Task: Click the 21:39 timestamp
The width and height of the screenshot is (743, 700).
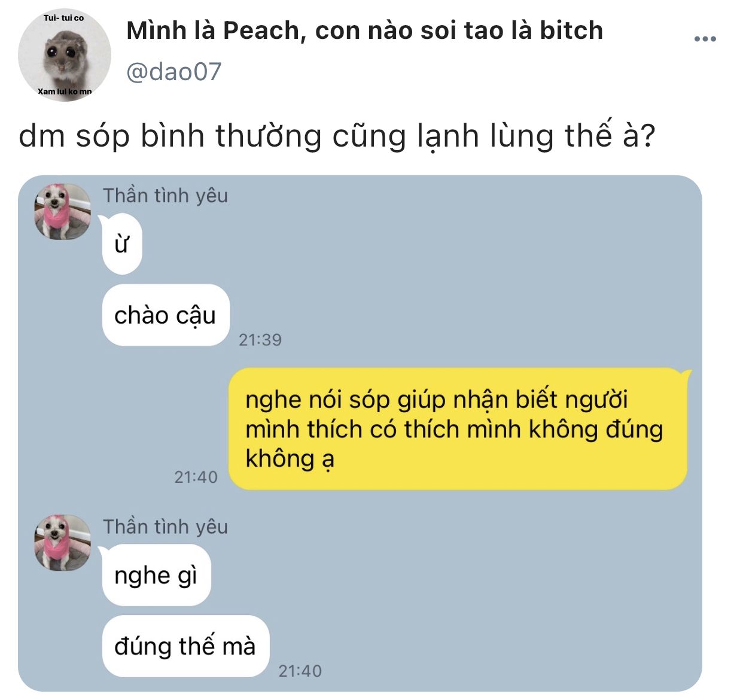Action: pos(260,340)
